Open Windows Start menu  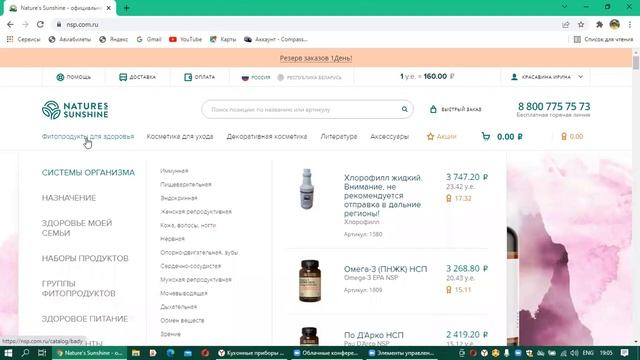pos(8,353)
